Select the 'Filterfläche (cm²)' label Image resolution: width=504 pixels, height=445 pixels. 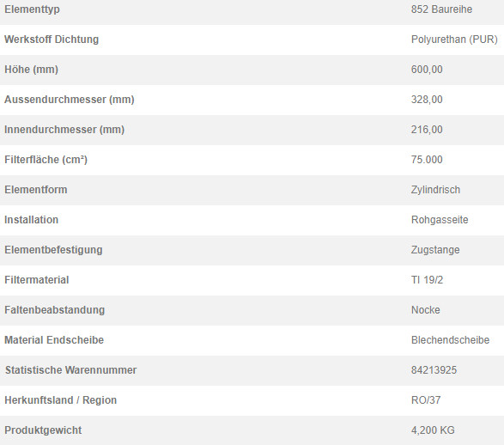(x=46, y=160)
